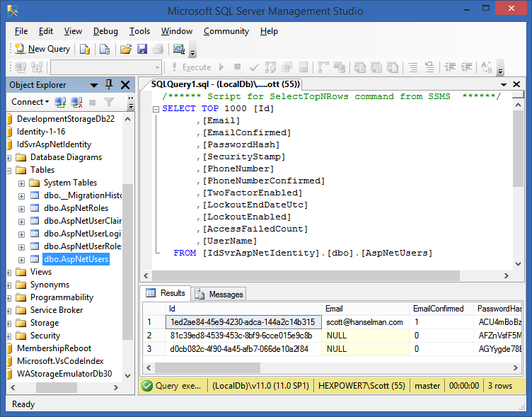This screenshot has width=532, height=417.
Task: Click the Increase Indent icon
Action: click(466, 67)
